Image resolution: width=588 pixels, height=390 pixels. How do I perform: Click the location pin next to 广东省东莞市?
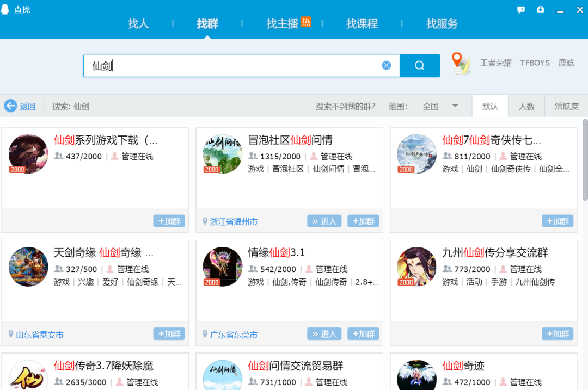pos(205,334)
